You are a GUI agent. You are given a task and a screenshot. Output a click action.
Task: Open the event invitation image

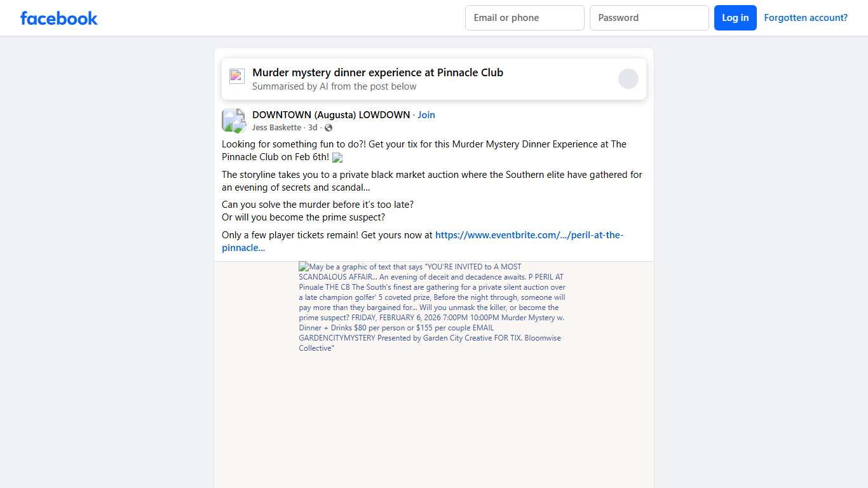coord(434,375)
